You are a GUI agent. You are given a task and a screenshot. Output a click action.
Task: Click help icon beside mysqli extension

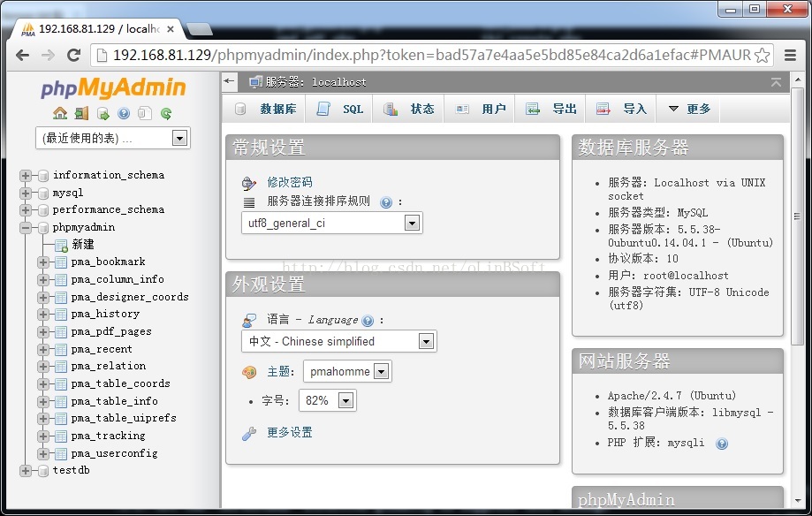[x=721, y=444]
